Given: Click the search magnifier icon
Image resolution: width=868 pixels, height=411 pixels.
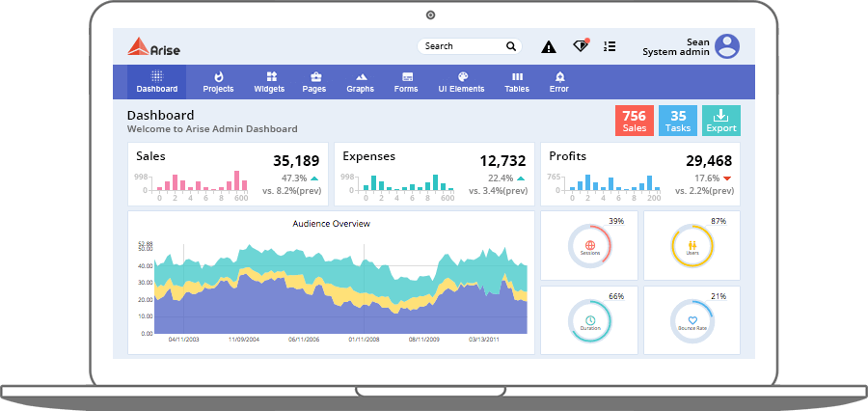Looking at the screenshot, I should click(511, 46).
